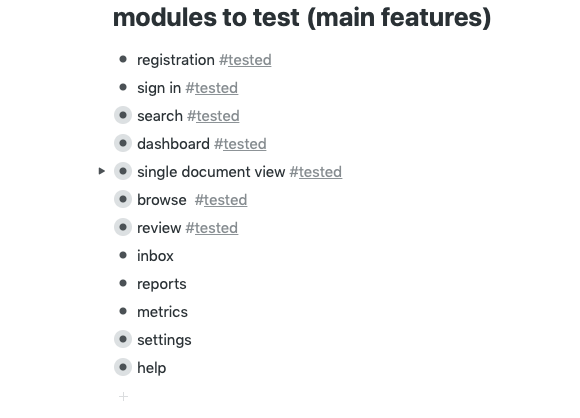Click into the reports list item text
Screen dimensions: 580x418
pyautogui.click(x=162, y=284)
